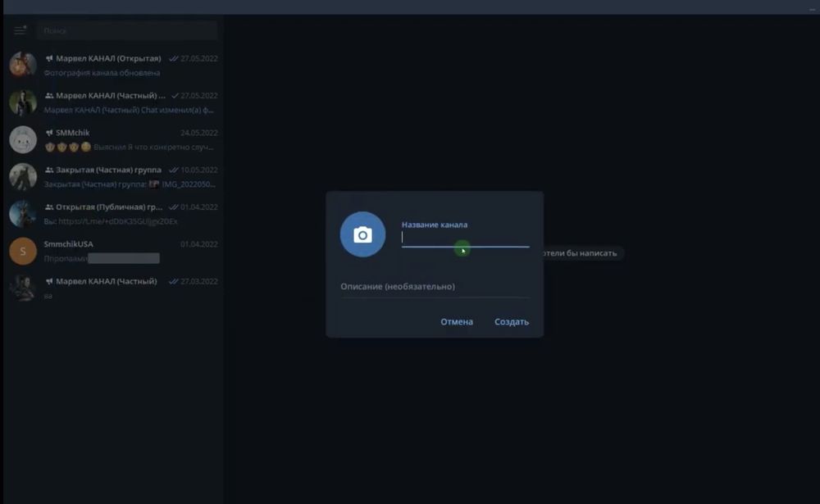Click the Описание (необязательно) field
This screenshot has height=504, width=820.
click(x=434, y=287)
